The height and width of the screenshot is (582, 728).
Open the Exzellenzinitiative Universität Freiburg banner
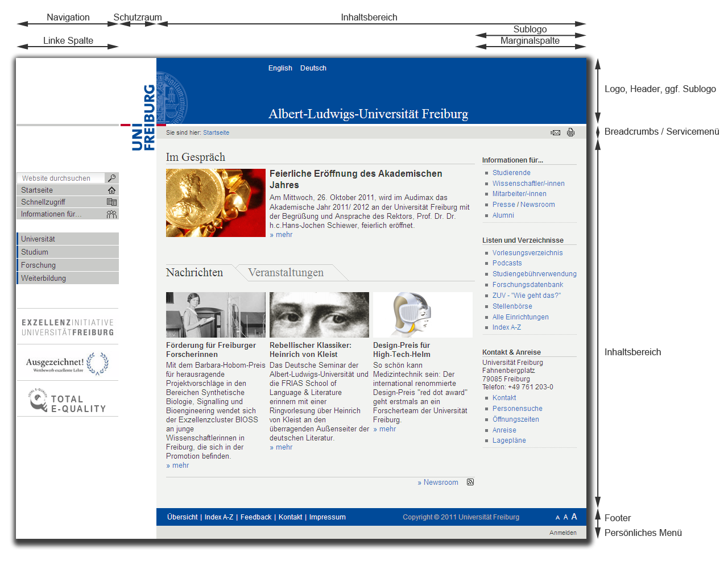[68, 327]
